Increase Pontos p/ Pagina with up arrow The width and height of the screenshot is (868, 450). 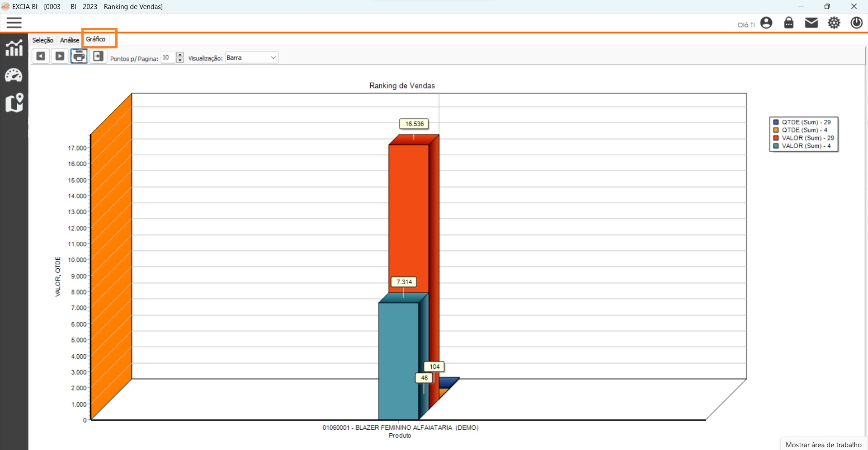point(180,55)
